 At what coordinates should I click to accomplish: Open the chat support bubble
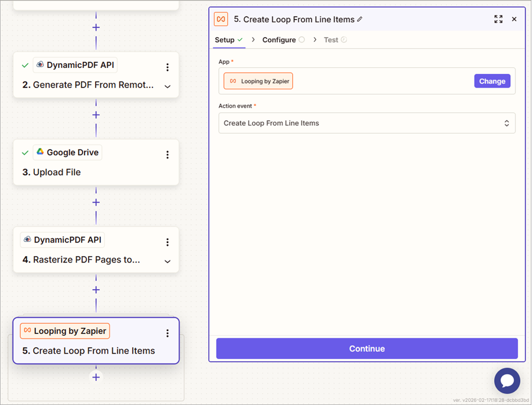click(507, 381)
